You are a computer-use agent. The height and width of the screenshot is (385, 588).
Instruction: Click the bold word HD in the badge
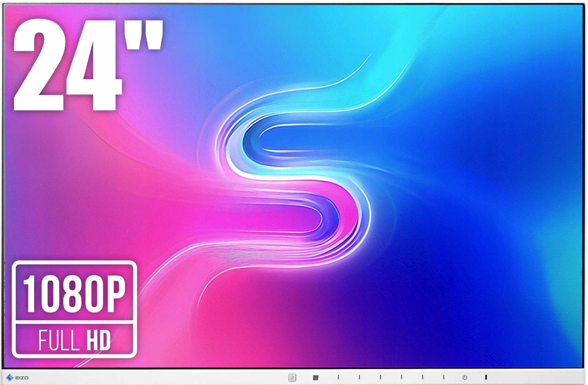coord(98,341)
